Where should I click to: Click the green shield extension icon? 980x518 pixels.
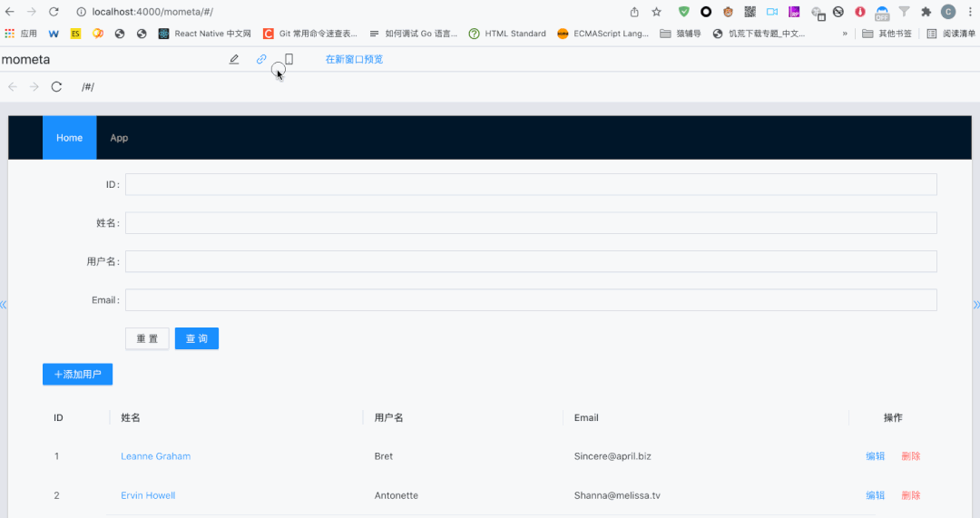tap(684, 12)
